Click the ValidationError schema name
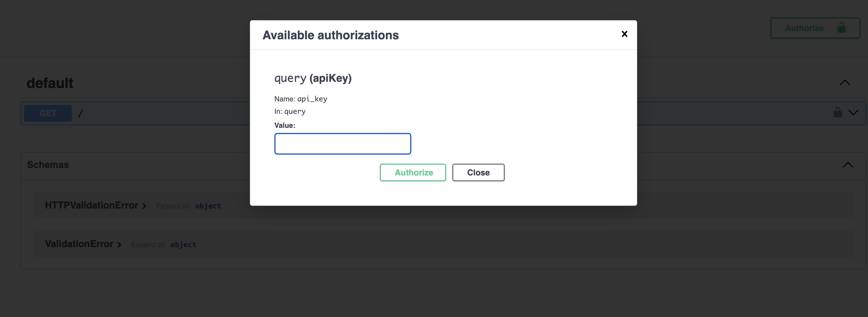 pos(79,244)
